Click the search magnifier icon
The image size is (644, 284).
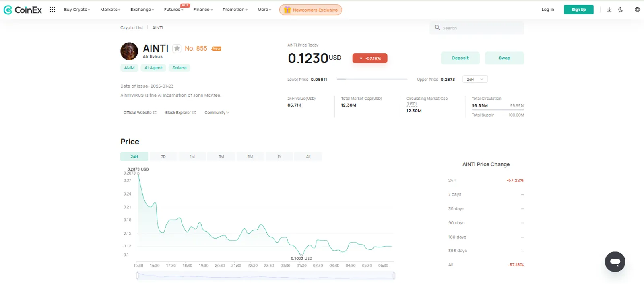[x=437, y=27]
